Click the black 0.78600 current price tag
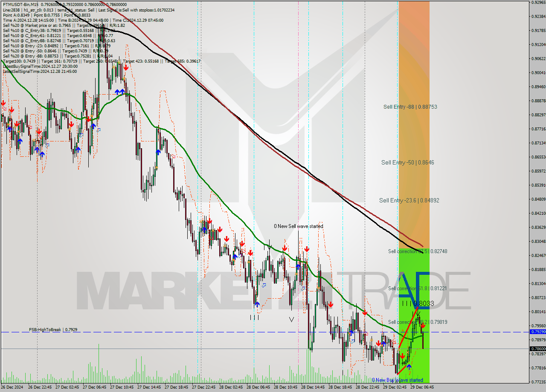 pyautogui.click(x=537, y=349)
